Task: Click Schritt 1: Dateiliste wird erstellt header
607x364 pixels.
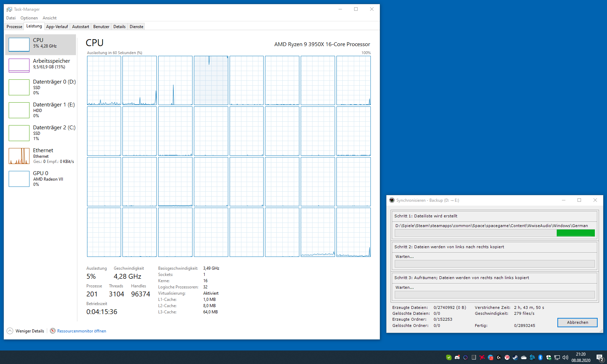Action: coord(426,216)
